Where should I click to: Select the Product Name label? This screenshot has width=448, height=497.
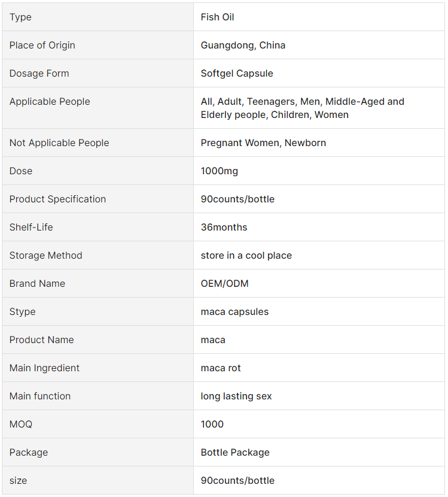point(41,340)
